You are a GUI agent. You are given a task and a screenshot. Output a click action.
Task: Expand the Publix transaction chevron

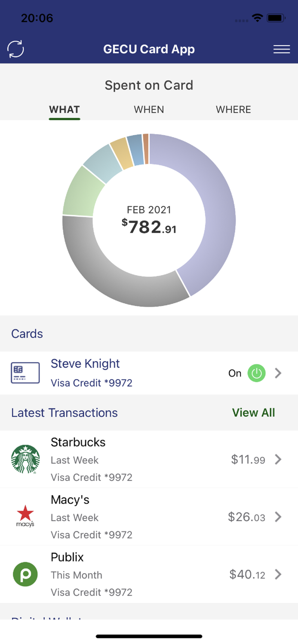pos(278,574)
